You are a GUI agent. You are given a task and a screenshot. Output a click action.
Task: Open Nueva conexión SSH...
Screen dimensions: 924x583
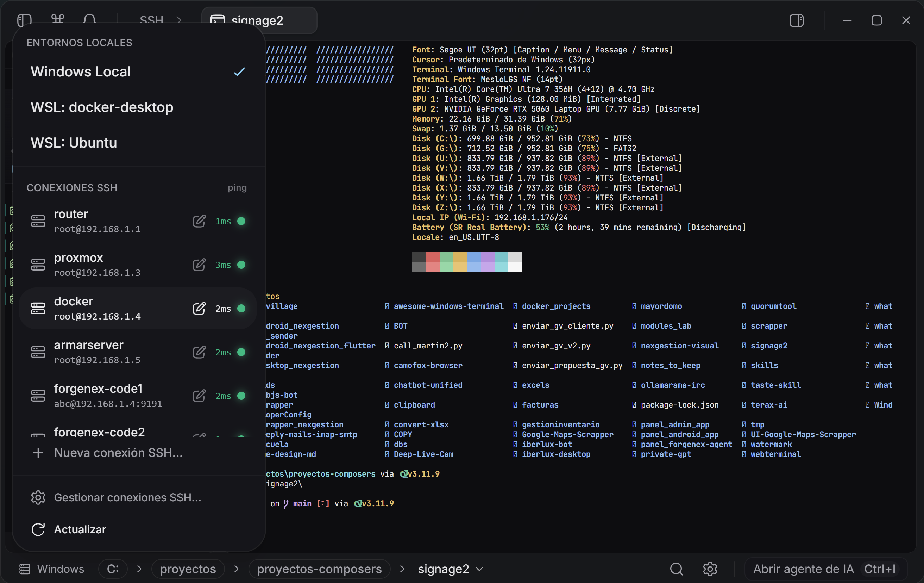138,453
